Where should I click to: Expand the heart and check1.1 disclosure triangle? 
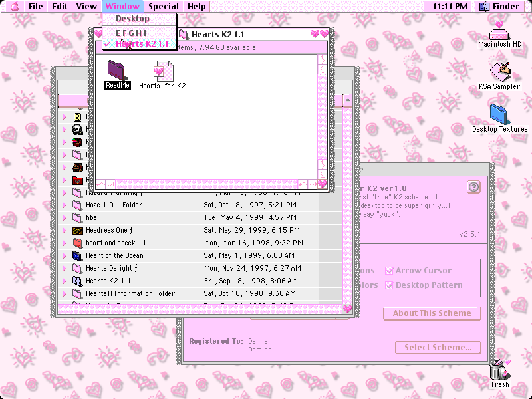(64, 243)
